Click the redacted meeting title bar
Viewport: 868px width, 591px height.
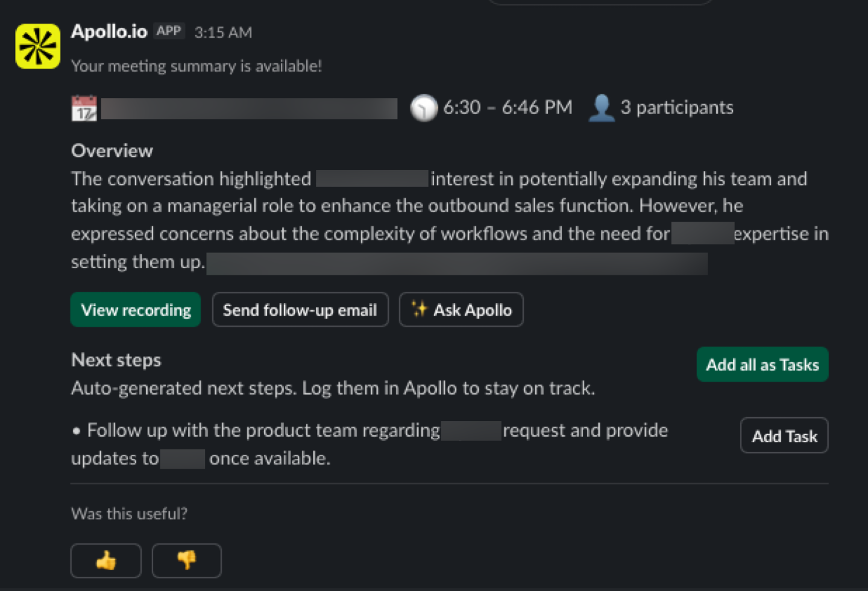tap(249, 109)
